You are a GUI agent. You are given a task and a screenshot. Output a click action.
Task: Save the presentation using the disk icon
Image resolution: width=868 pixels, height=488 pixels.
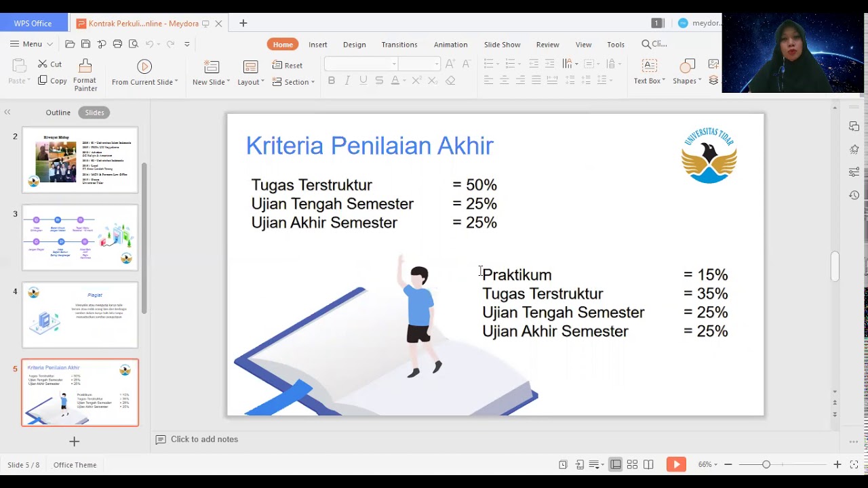click(85, 44)
